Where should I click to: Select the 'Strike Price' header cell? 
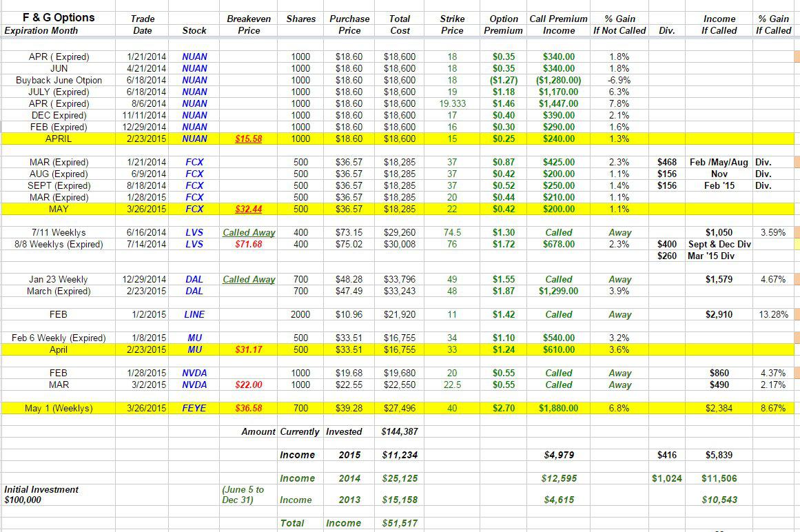[452, 25]
